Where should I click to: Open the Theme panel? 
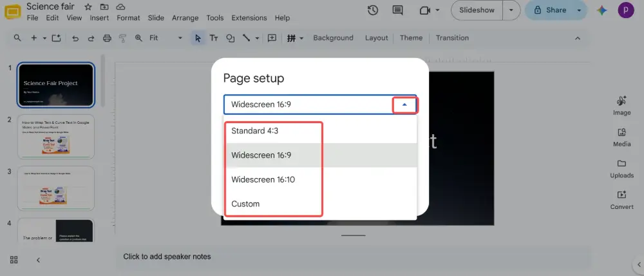click(411, 38)
